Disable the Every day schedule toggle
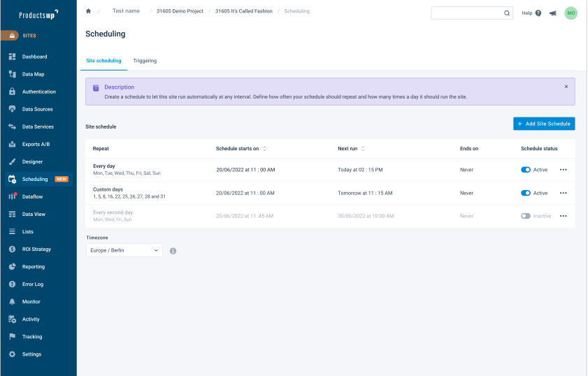 tap(526, 170)
